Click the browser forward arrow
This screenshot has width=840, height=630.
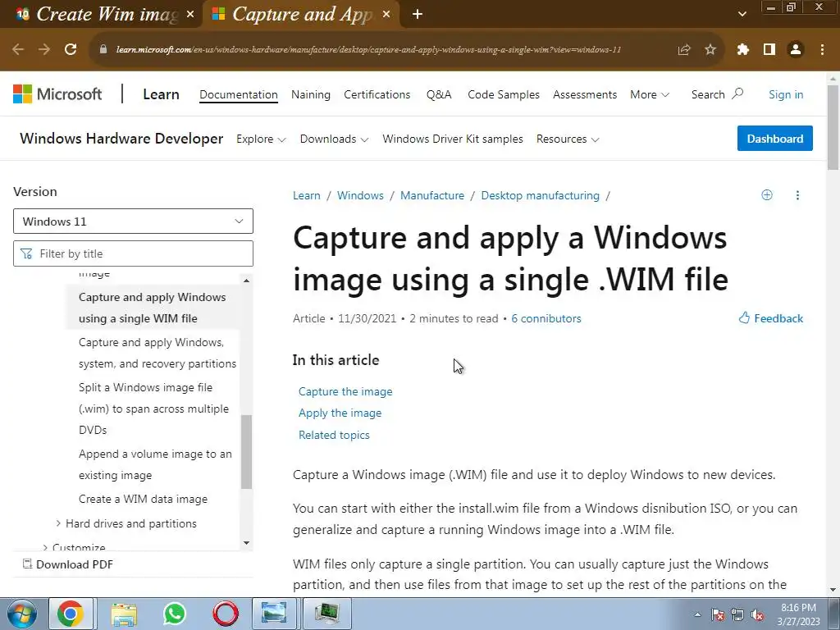[x=44, y=49]
